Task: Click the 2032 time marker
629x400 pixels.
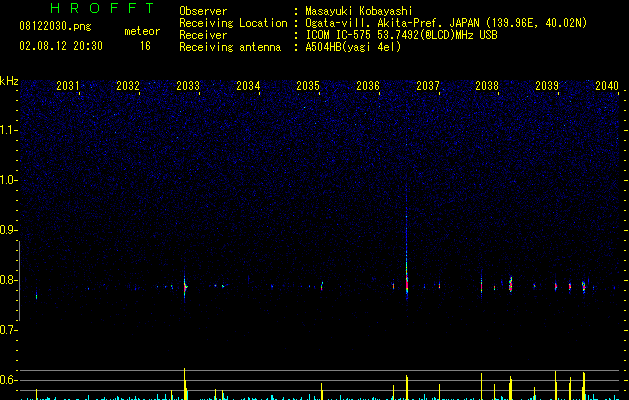Action: pyautogui.click(x=128, y=86)
